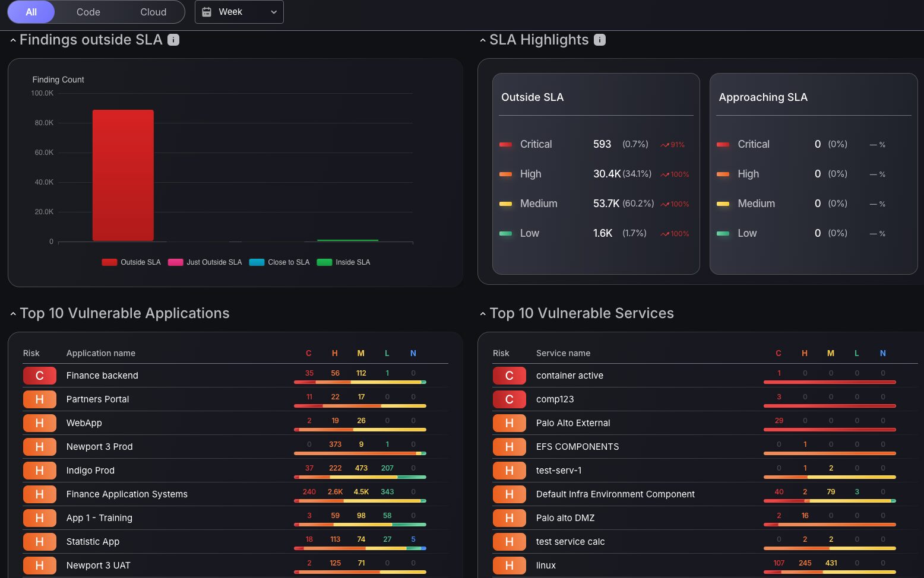Click the 91% trend arrow for Critical
This screenshot has height=578, width=924.
pyautogui.click(x=665, y=145)
